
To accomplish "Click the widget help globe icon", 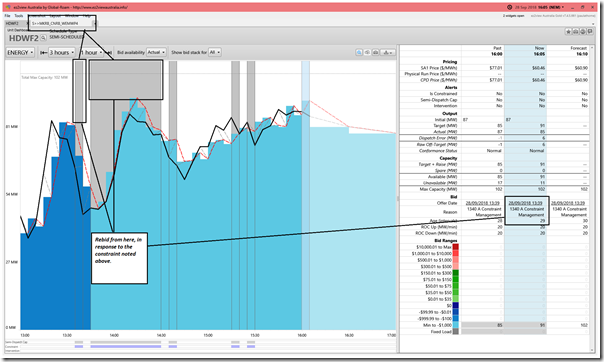I will pyautogui.click(x=582, y=32).
